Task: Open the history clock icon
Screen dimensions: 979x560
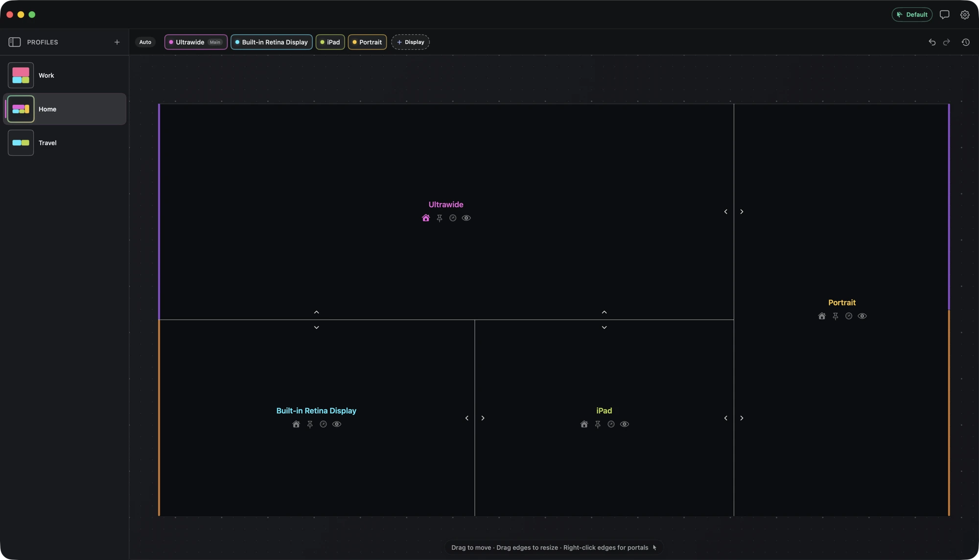Action: [x=966, y=42]
